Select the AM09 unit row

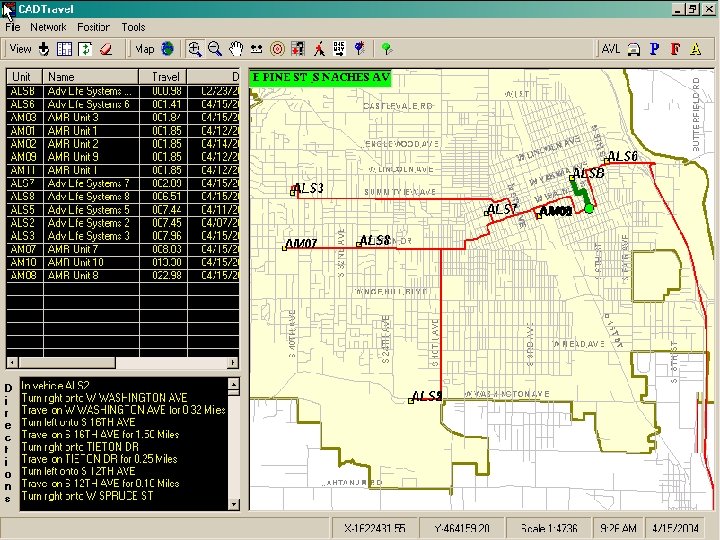[123, 157]
